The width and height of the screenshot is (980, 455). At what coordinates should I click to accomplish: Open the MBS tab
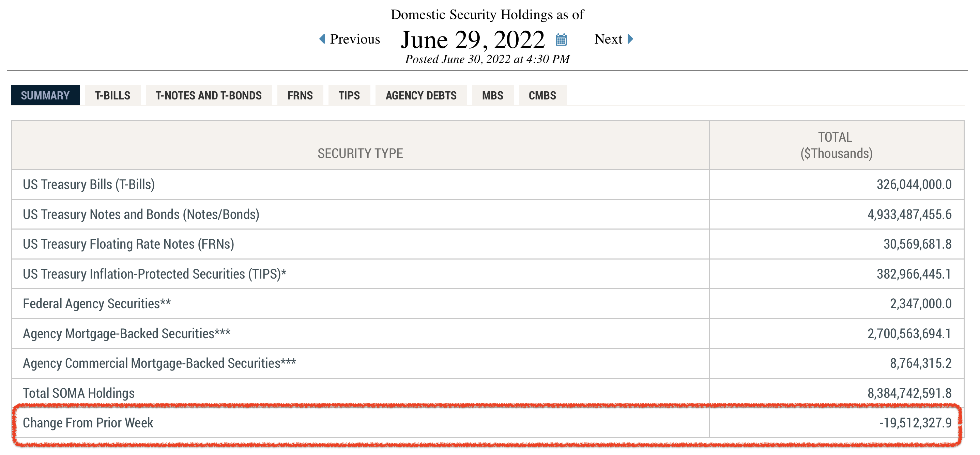pyautogui.click(x=492, y=95)
